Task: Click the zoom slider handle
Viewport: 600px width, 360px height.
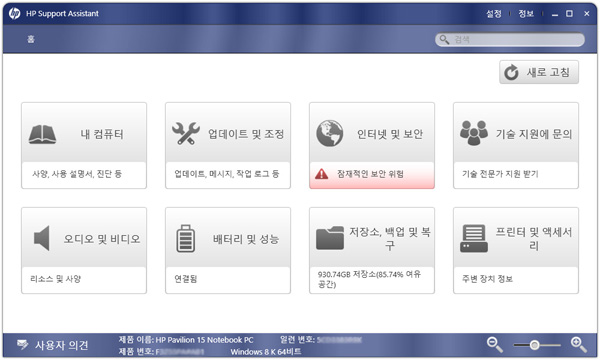Action: [534, 345]
